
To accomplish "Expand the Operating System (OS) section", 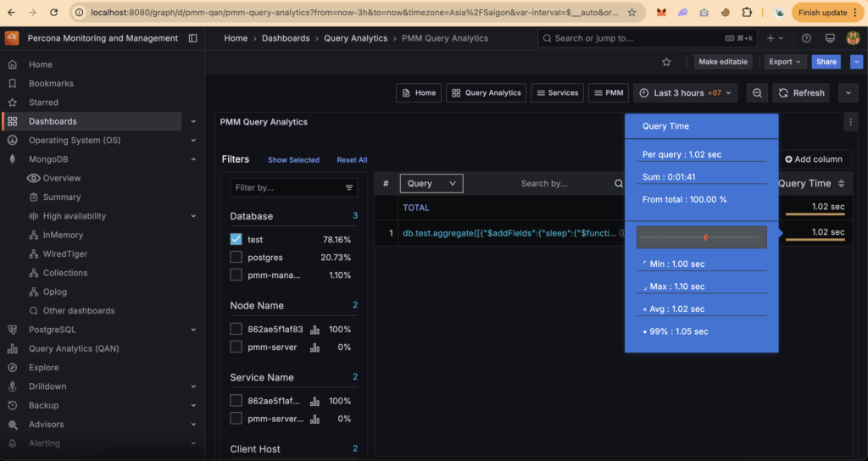I will (x=193, y=140).
